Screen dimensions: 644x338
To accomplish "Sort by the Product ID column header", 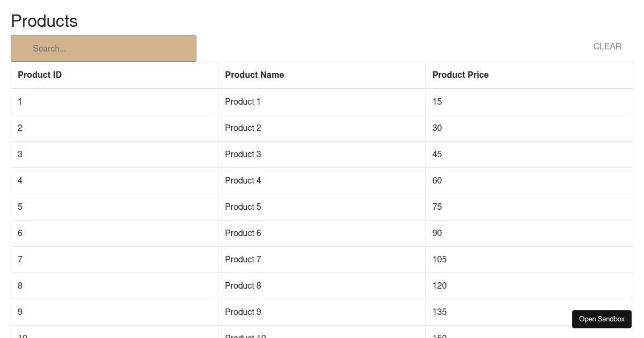I will [x=40, y=75].
